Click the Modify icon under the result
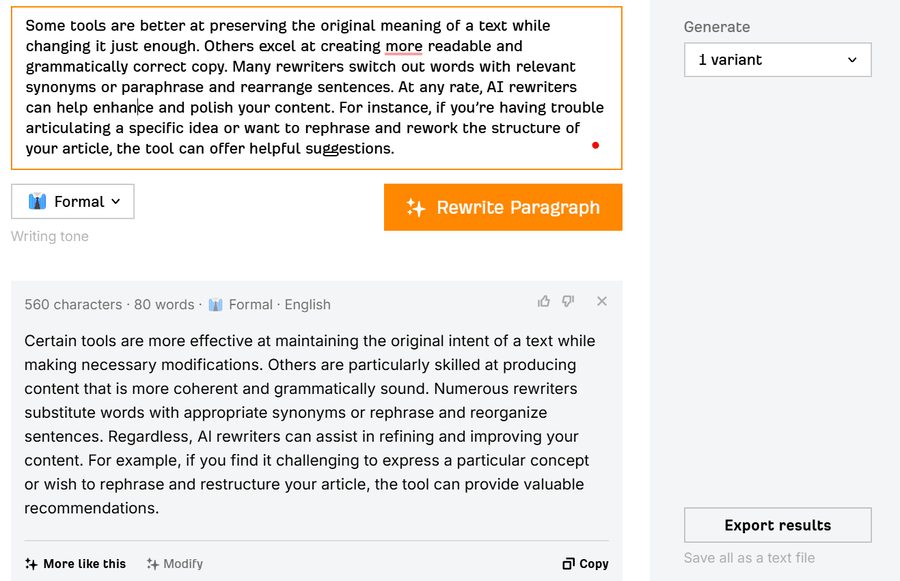The width and height of the screenshot is (900, 581). [153, 564]
